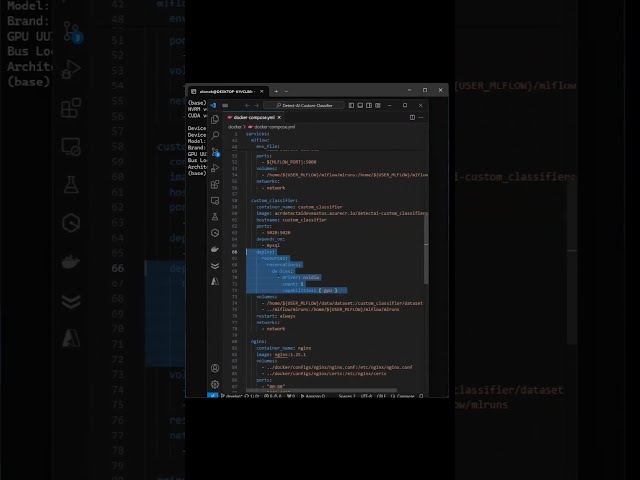Open the Manage gear icon
640x480 pixels.
tap(215, 384)
